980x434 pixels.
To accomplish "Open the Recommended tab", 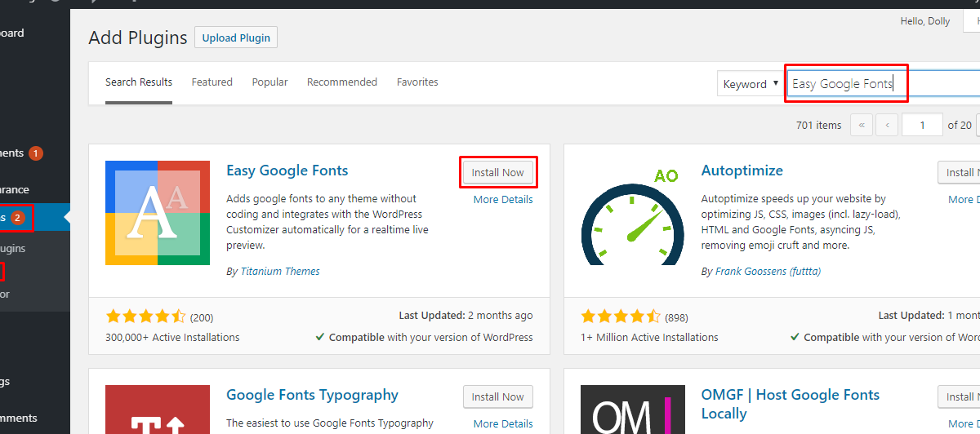I will 342,82.
